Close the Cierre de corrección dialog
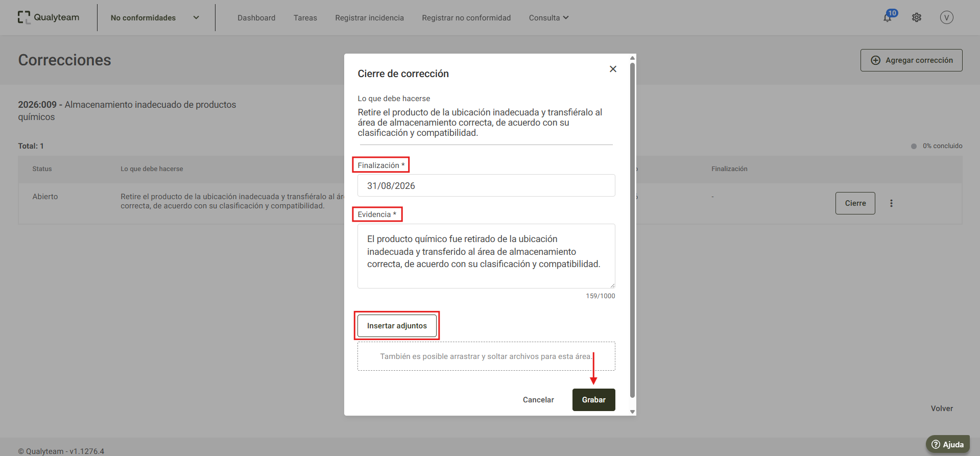 point(613,69)
